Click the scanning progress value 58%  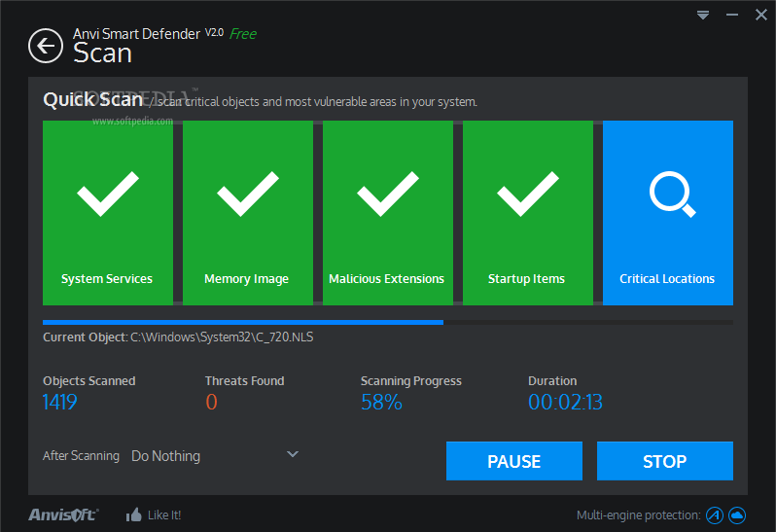pyautogui.click(x=381, y=402)
